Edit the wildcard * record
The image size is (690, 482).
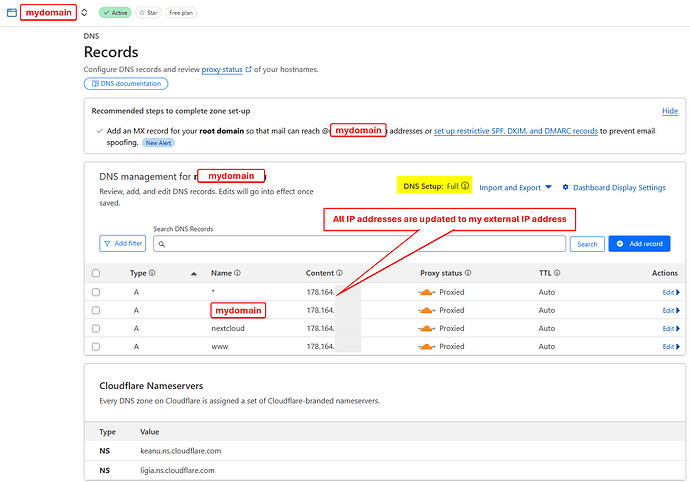[671, 292]
